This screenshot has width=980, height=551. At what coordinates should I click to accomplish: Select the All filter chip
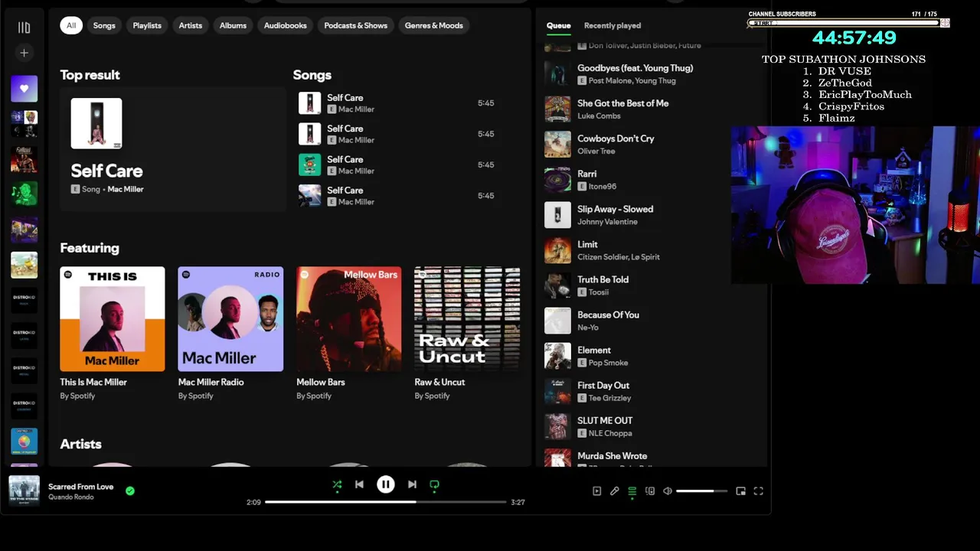[71, 25]
